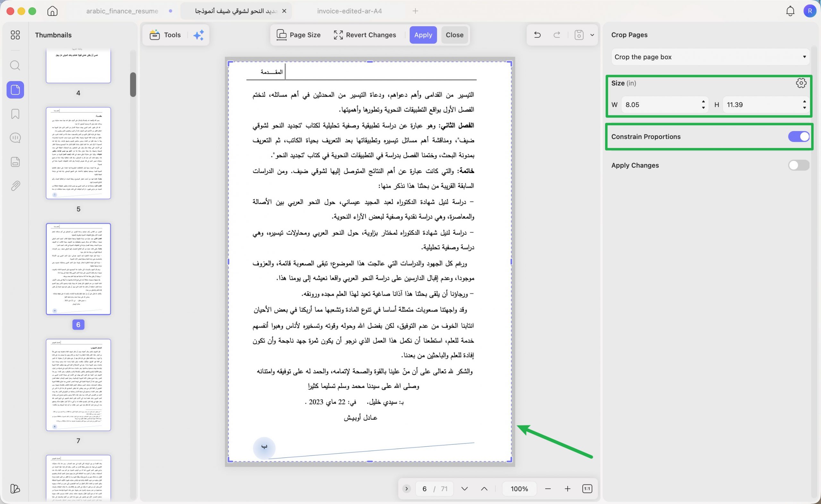Go to previous page with up chevron
This screenshot has width=821, height=504.
[484, 489]
